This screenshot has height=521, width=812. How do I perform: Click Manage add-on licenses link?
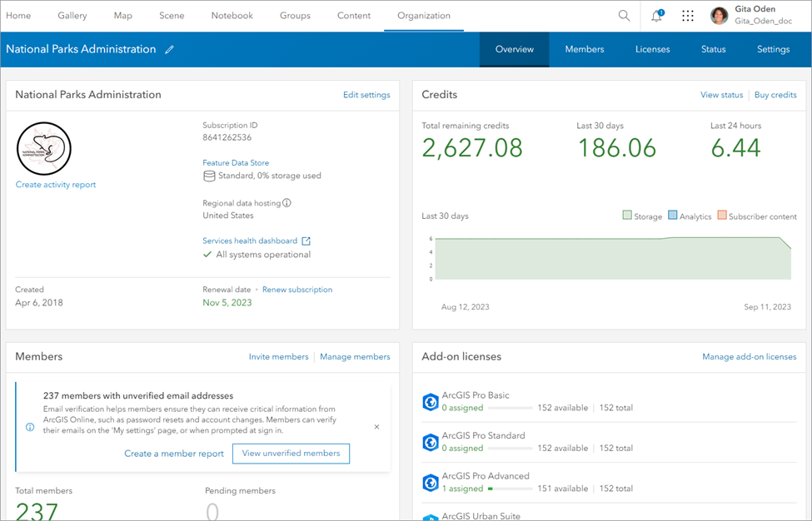coord(750,357)
